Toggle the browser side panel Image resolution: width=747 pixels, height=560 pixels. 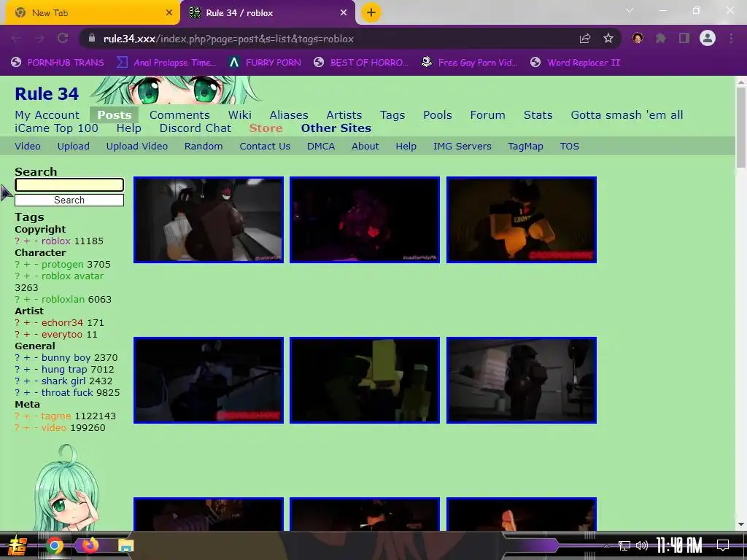684,38
